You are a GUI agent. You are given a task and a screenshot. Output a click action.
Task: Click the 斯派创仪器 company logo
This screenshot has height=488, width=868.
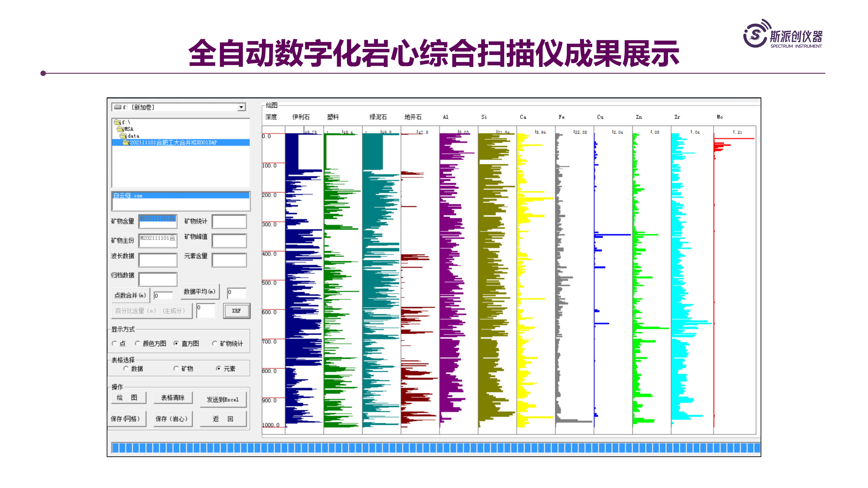[783, 34]
